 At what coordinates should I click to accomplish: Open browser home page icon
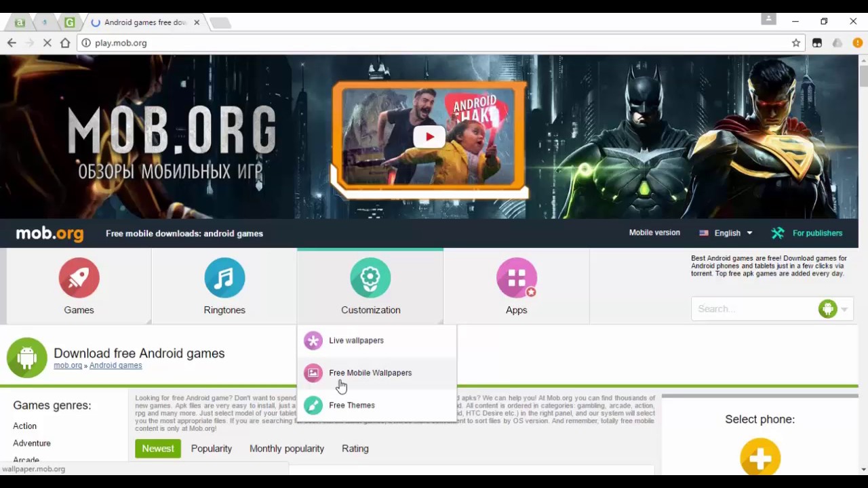[x=65, y=43]
